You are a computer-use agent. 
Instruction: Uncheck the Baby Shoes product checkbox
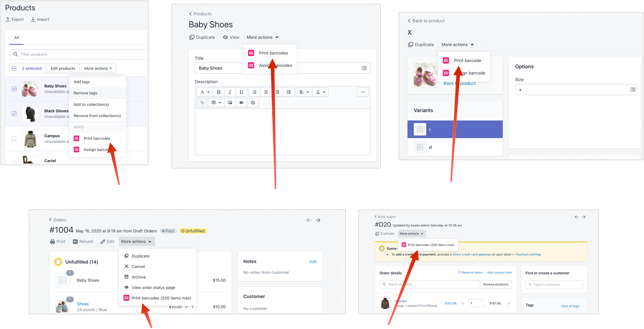coord(14,89)
